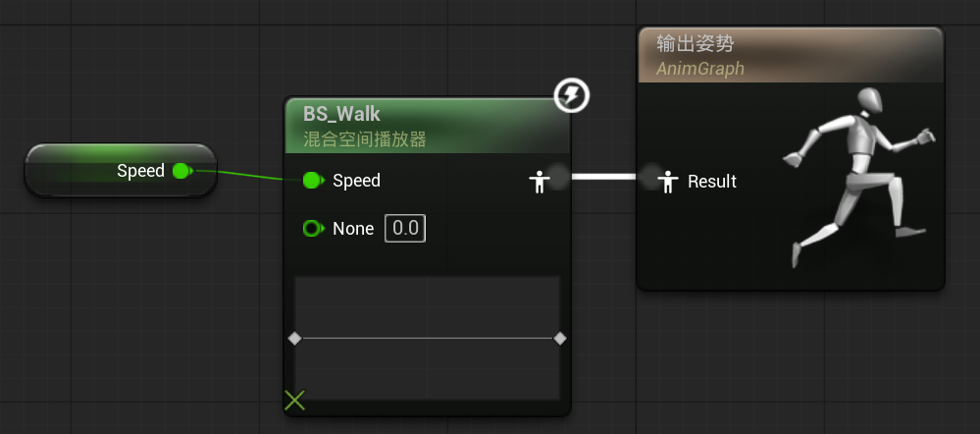Click the left diamond sample point
980x434 pixels.
click(294, 339)
